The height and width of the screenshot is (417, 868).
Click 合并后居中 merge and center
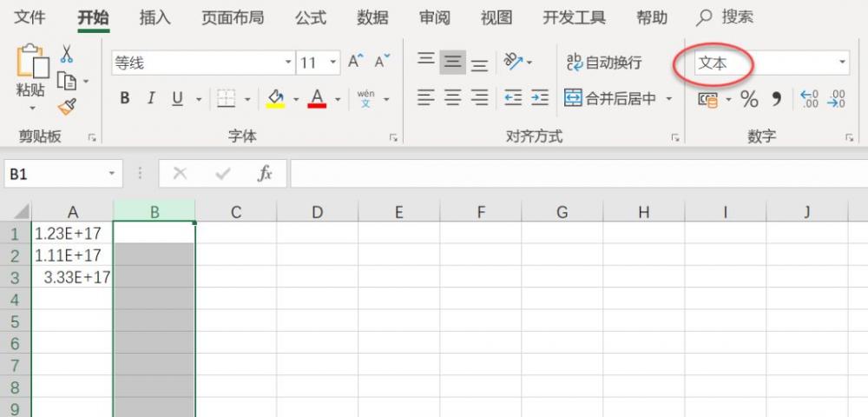point(610,98)
